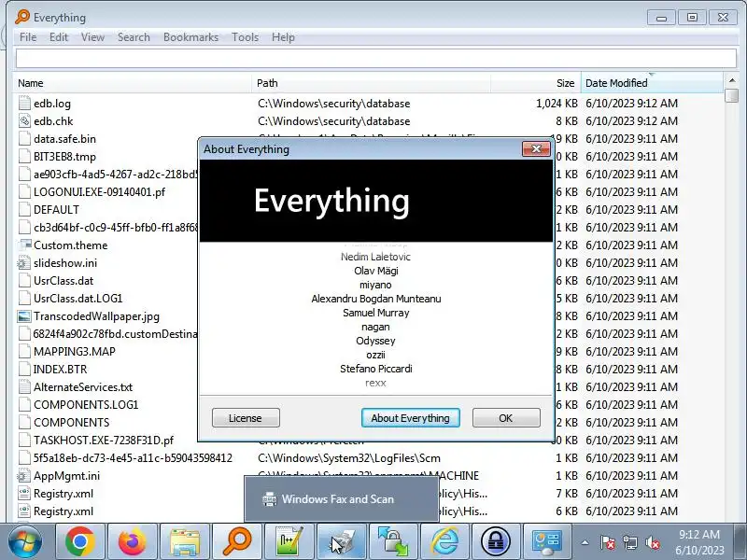Open the File menu
Viewport: 747px width, 560px height.
[x=28, y=37]
